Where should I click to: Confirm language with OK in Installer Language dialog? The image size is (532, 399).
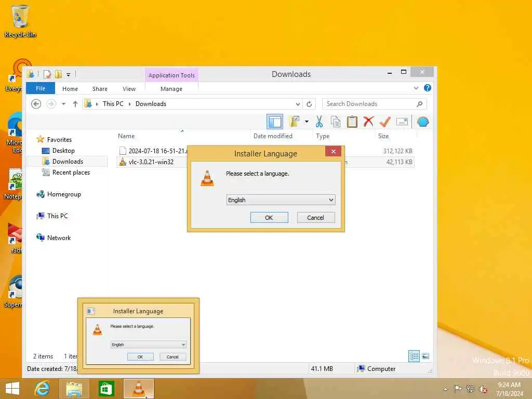tap(269, 218)
